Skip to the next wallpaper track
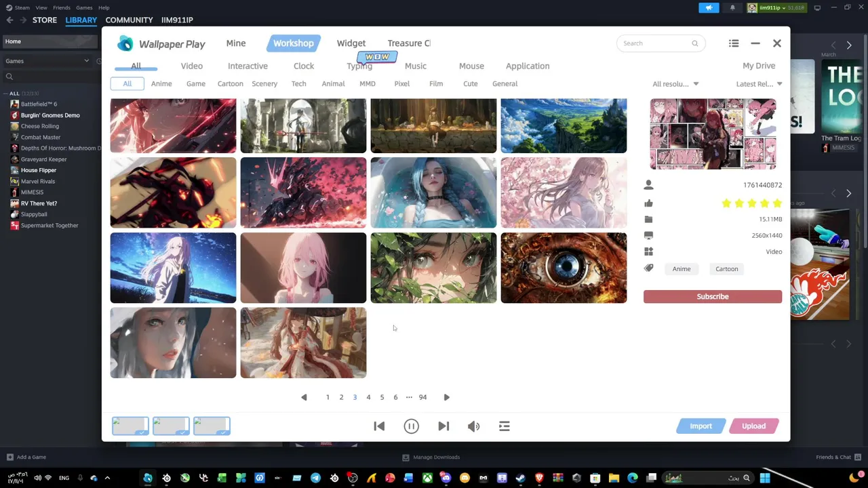 tap(443, 426)
